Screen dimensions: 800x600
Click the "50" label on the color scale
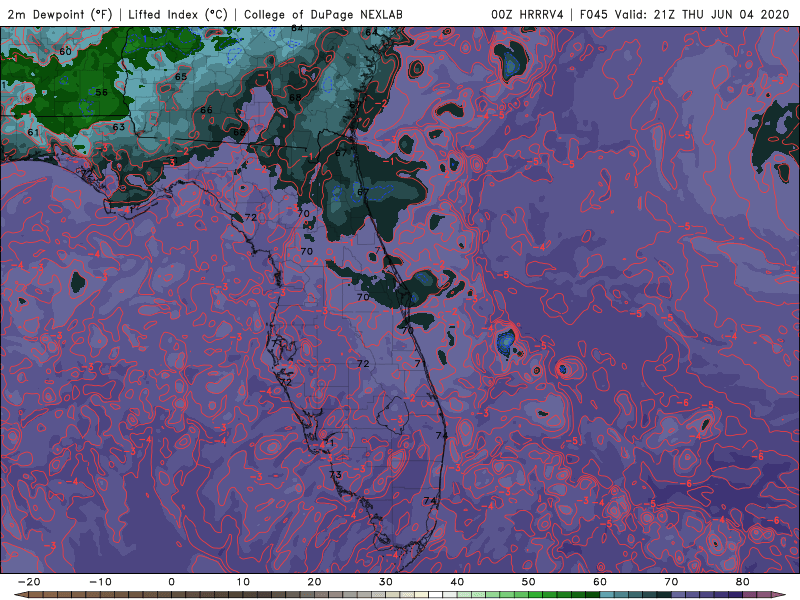[529, 582]
